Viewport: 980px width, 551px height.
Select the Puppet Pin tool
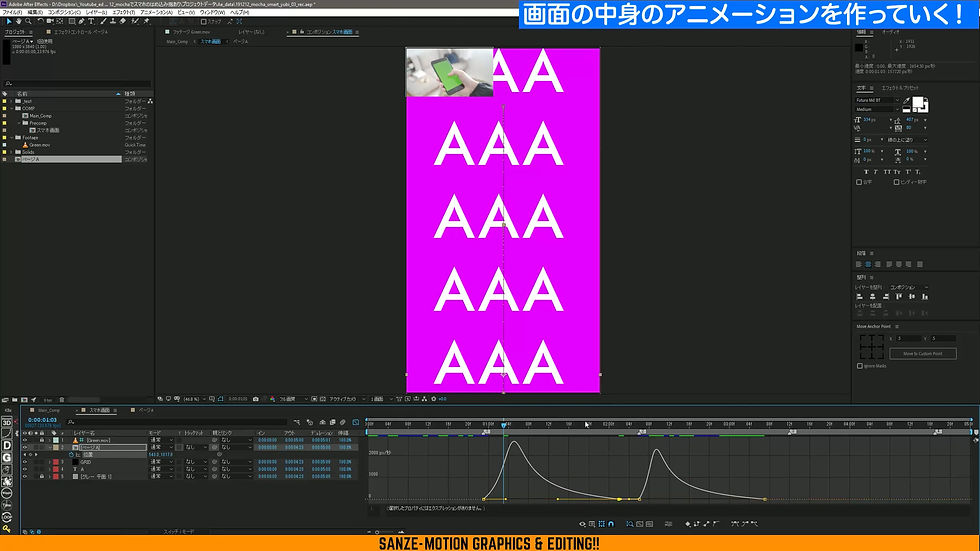[x=146, y=21]
